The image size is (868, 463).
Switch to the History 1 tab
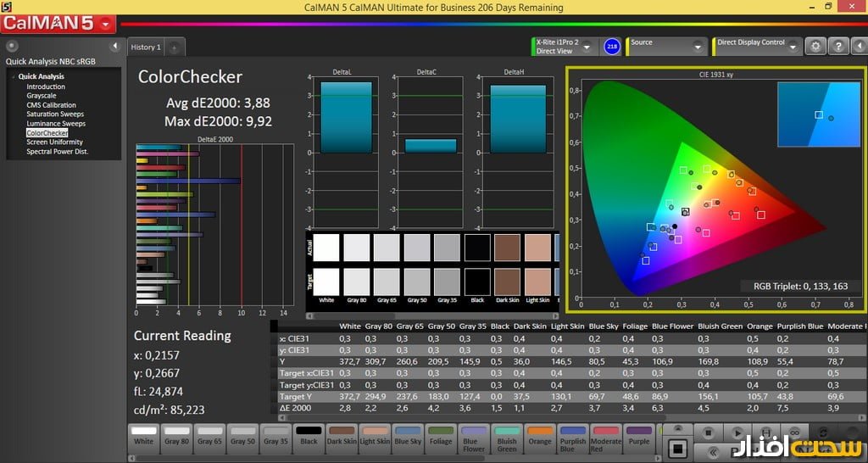[144, 47]
